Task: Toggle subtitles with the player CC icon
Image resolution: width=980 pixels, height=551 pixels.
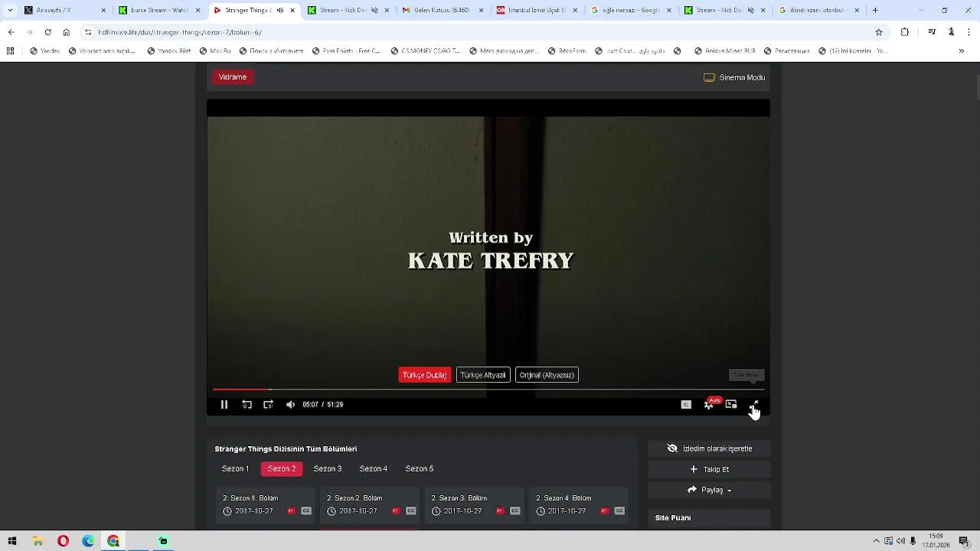Action: [686, 405]
